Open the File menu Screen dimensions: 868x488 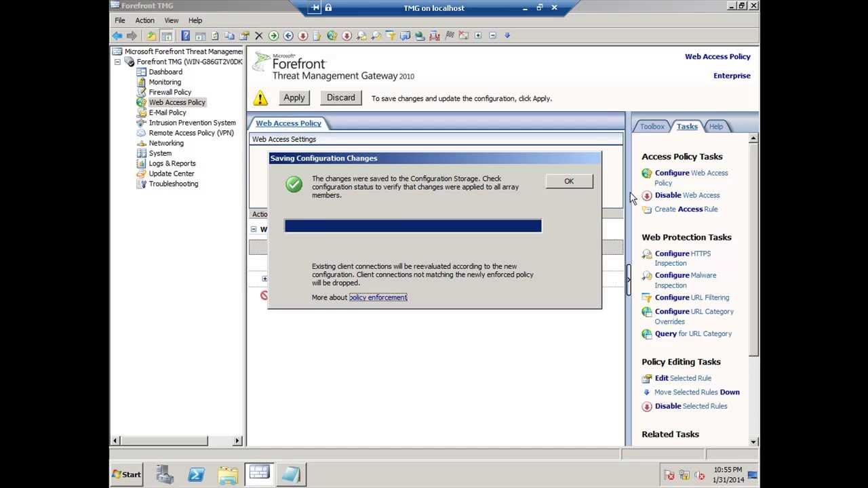click(x=120, y=20)
